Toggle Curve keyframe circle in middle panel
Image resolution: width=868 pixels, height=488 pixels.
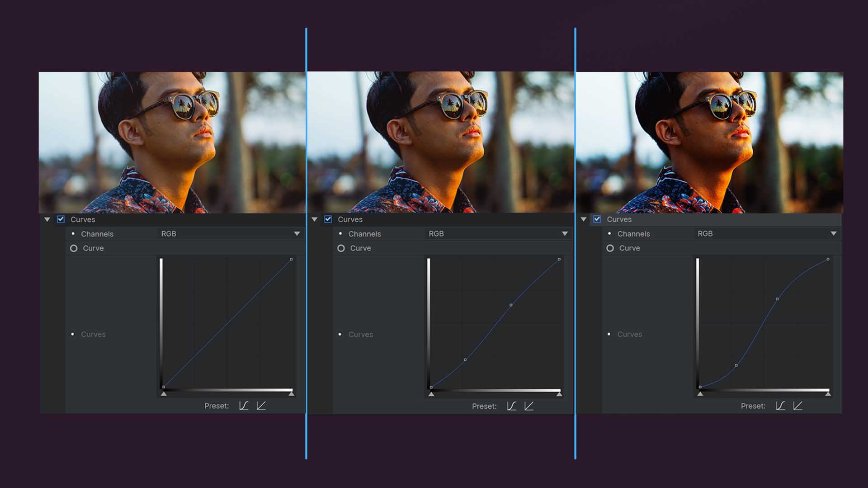click(x=341, y=248)
